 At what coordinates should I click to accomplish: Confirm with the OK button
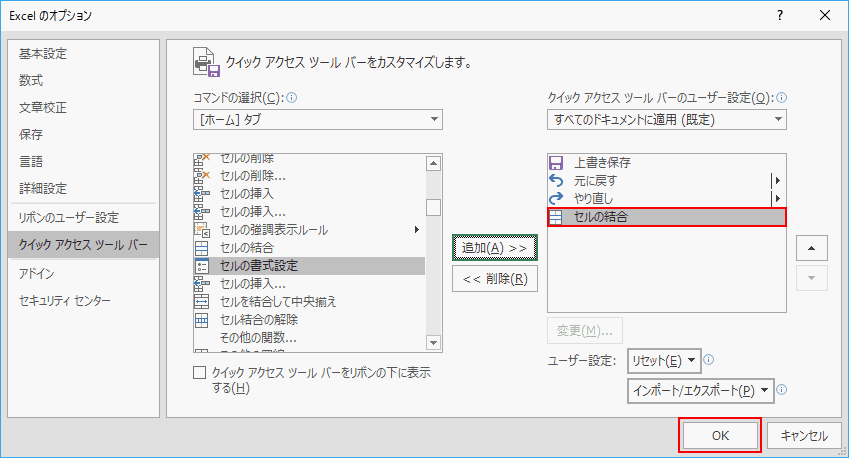pos(720,436)
